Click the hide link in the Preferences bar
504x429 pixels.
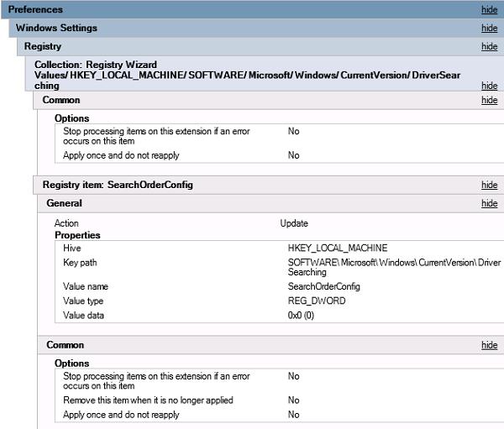[x=489, y=10]
